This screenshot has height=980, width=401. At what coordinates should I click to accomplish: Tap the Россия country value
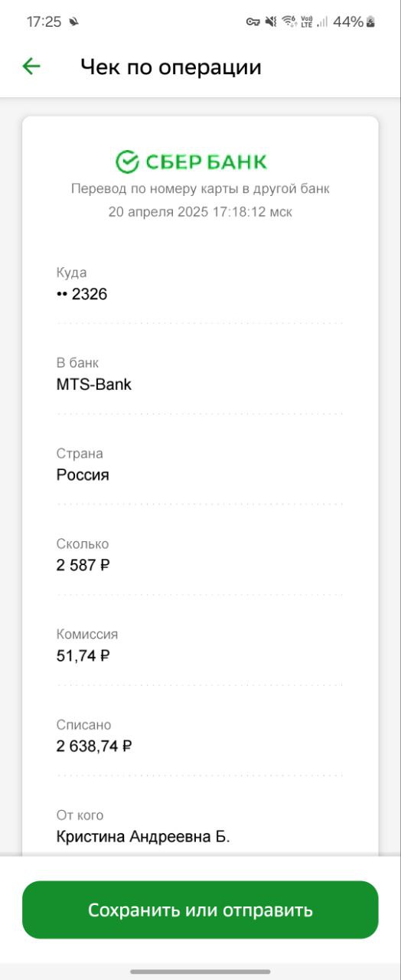[83, 475]
